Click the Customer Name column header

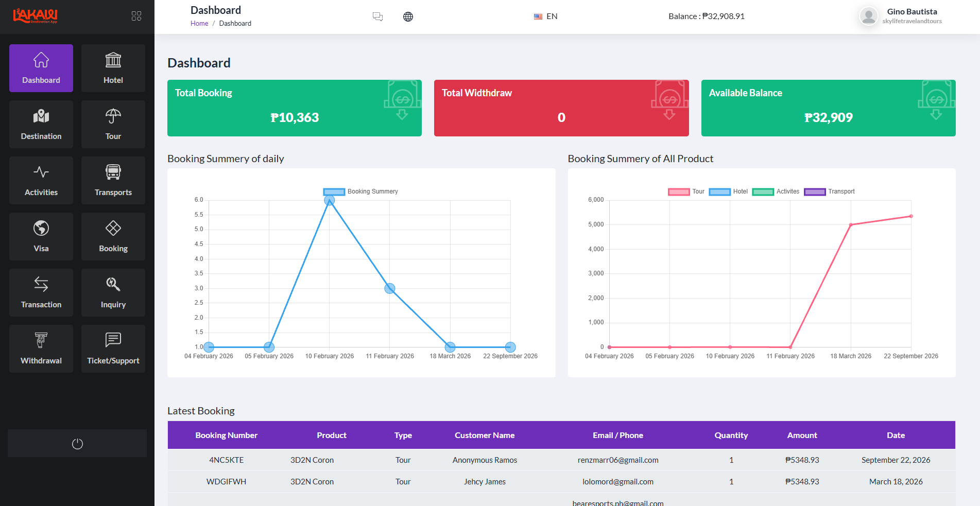(485, 435)
